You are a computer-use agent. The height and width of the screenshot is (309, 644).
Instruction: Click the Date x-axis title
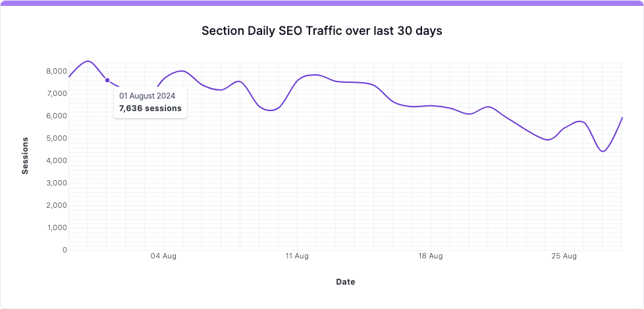pos(346,282)
